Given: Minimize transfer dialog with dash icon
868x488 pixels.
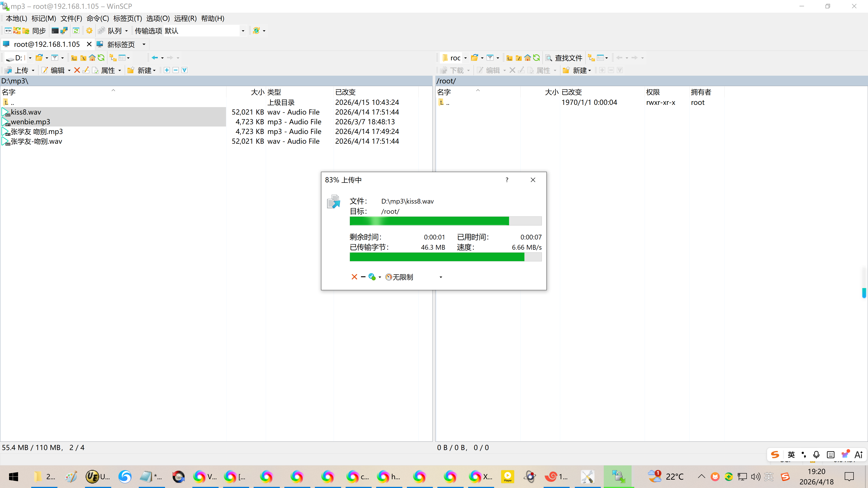Looking at the screenshot, I should [x=363, y=277].
